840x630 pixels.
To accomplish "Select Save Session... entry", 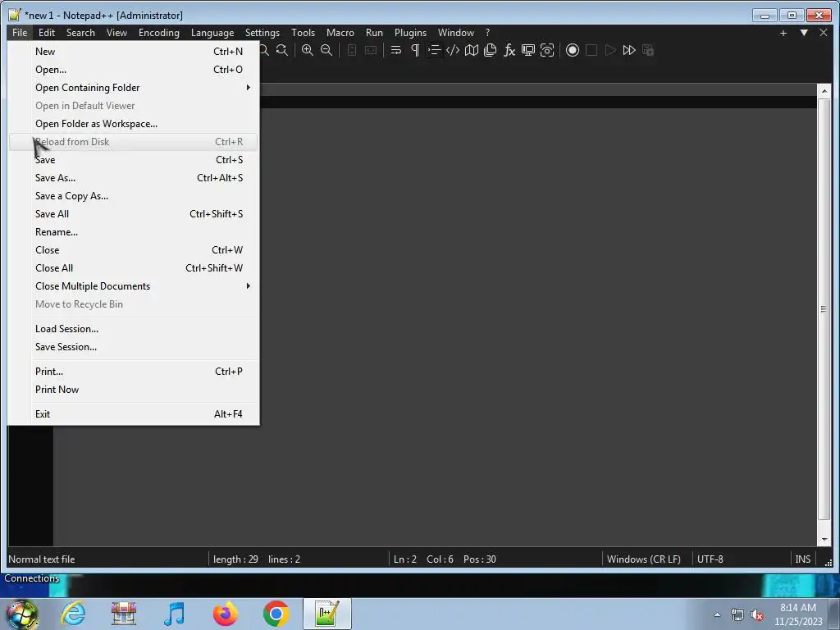I will 134,347.
